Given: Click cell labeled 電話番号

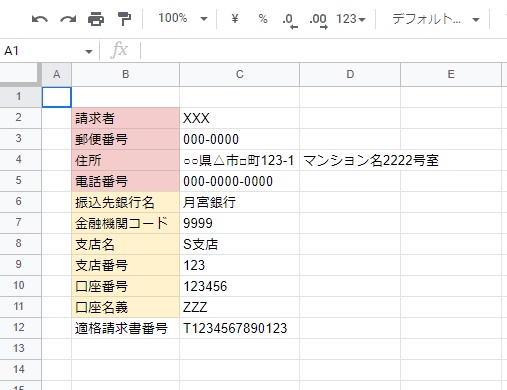Looking at the screenshot, I should click(x=125, y=181).
